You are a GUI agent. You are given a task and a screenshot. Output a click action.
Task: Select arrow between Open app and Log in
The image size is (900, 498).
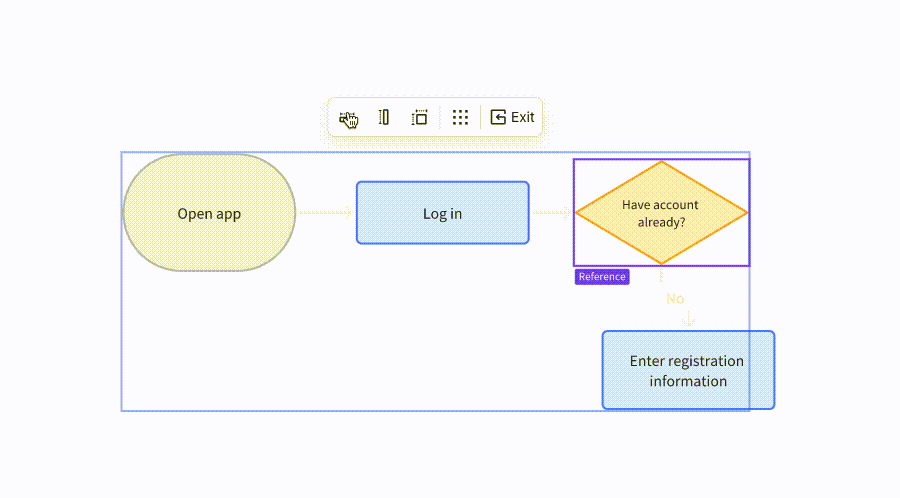[325, 212]
